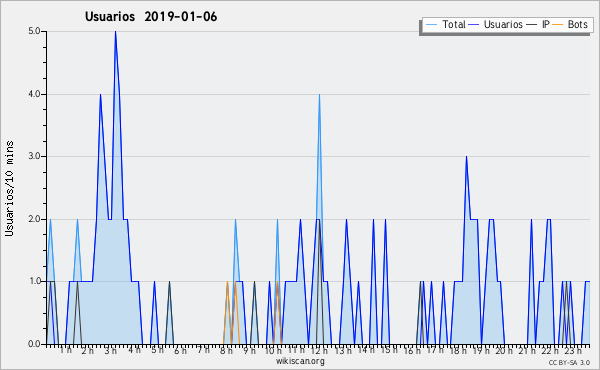Click the CC BY-SA 3.0 license text
600x370 pixels.
tap(569, 362)
